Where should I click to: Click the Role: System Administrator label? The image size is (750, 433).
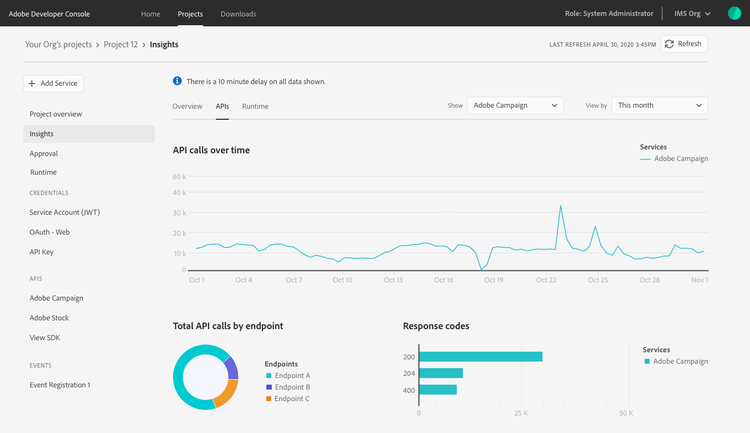608,13
